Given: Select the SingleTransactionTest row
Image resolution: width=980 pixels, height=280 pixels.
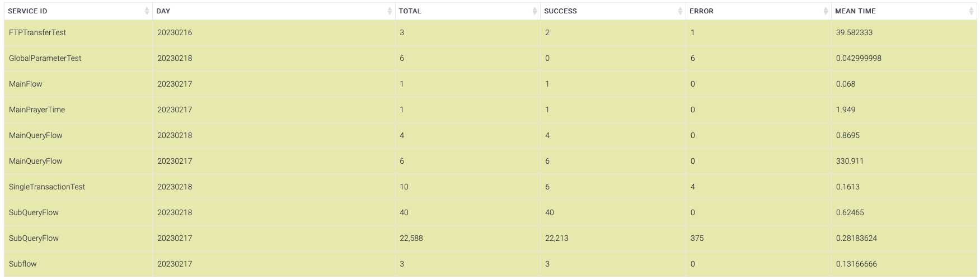Looking at the screenshot, I should [x=47, y=187].
